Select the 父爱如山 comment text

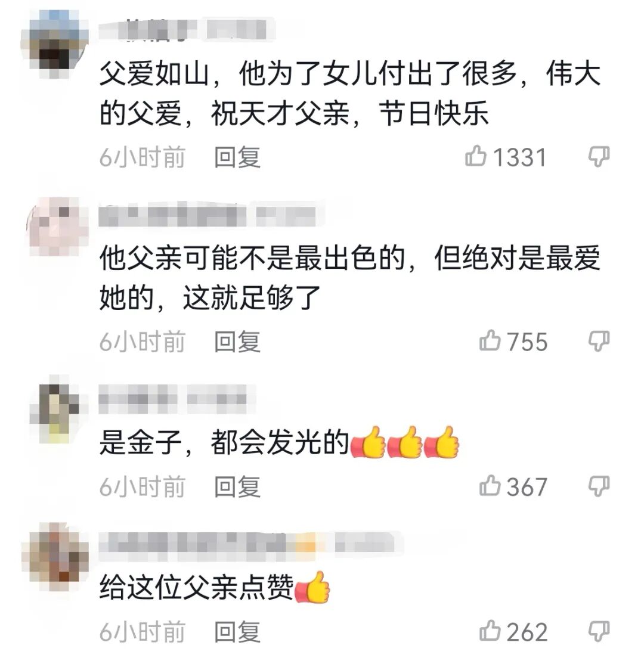click(x=350, y=94)
